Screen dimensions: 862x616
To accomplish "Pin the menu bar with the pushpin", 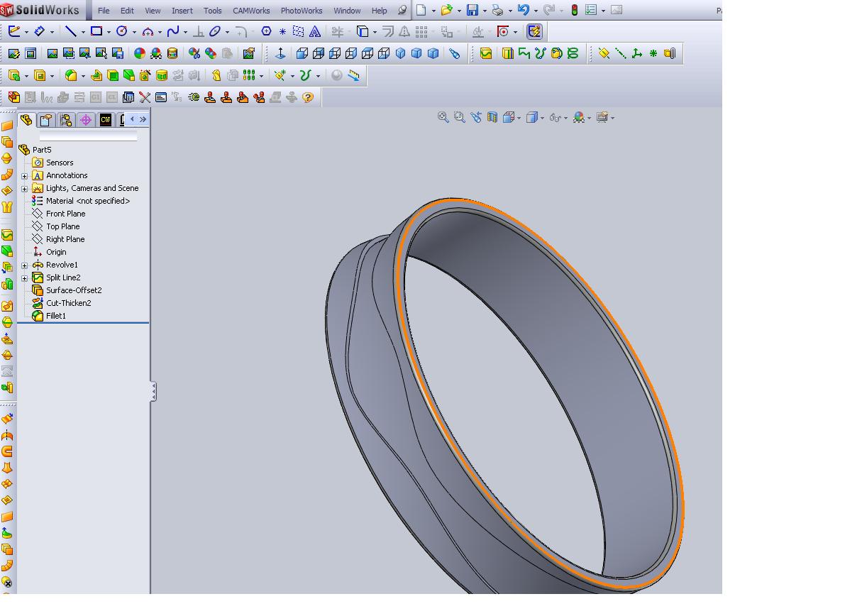I will point(402,10).
